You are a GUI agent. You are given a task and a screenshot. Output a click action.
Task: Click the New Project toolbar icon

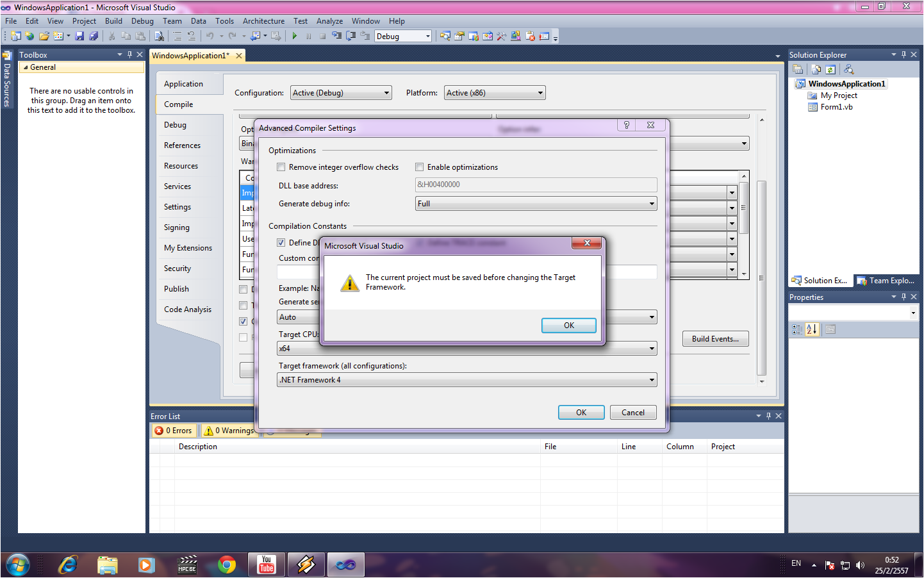pyautogui.click(x=16, y=37)
